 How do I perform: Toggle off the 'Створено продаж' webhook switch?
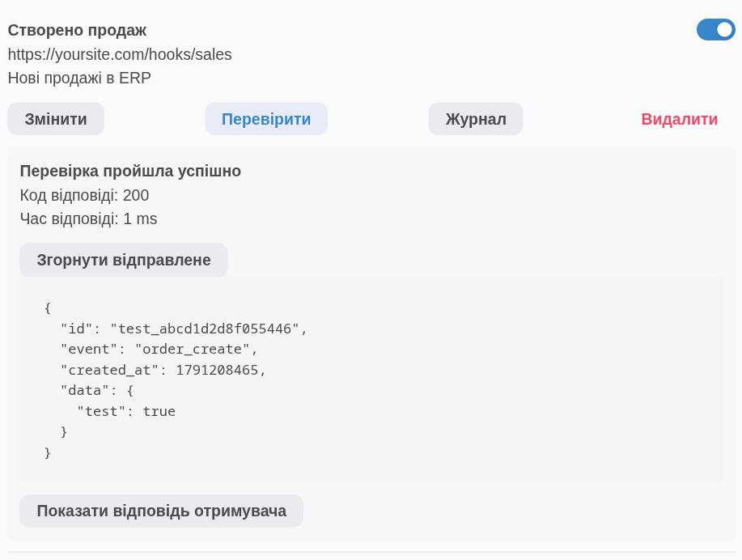tap(715, 30)
